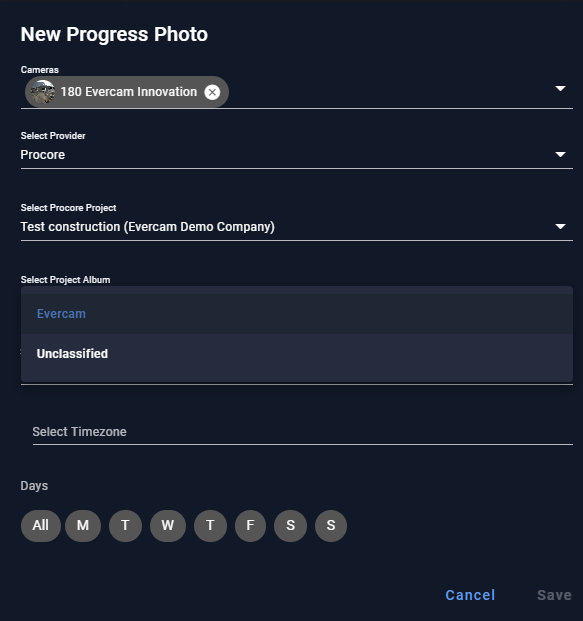This screenshot has width=583, height=621.
Task: Choose the Evercam album option
Action: [x=297, y=314]
